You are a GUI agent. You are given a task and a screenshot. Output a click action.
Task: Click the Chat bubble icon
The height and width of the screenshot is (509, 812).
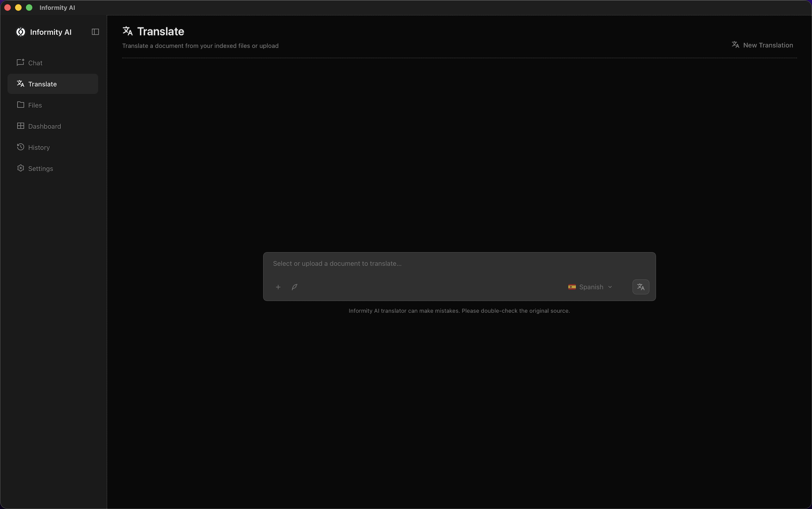click(20, 62)
